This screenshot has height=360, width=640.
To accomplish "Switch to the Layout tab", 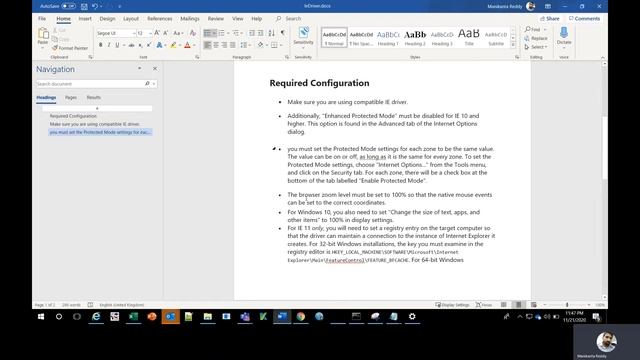I will pos(131,19).
